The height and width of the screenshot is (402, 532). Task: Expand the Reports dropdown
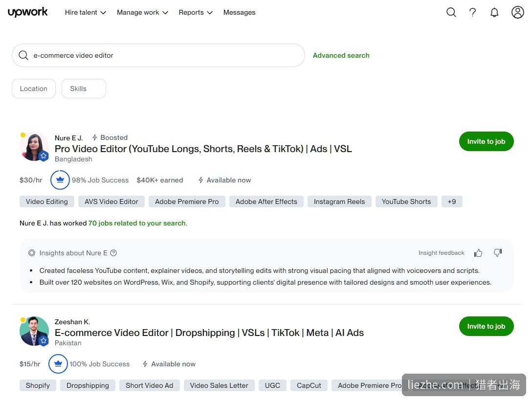point(196,13)
